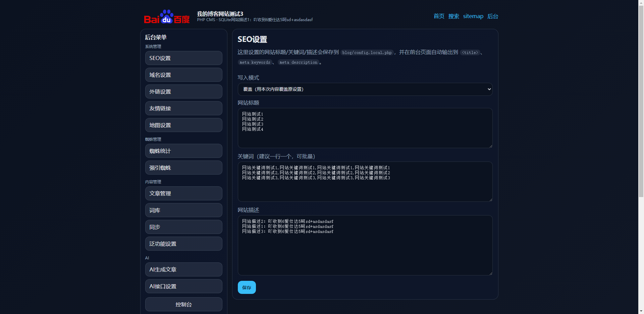Open SEO设置 in the sidebar menu
The image size is (644, 314).
pos(183,58)
